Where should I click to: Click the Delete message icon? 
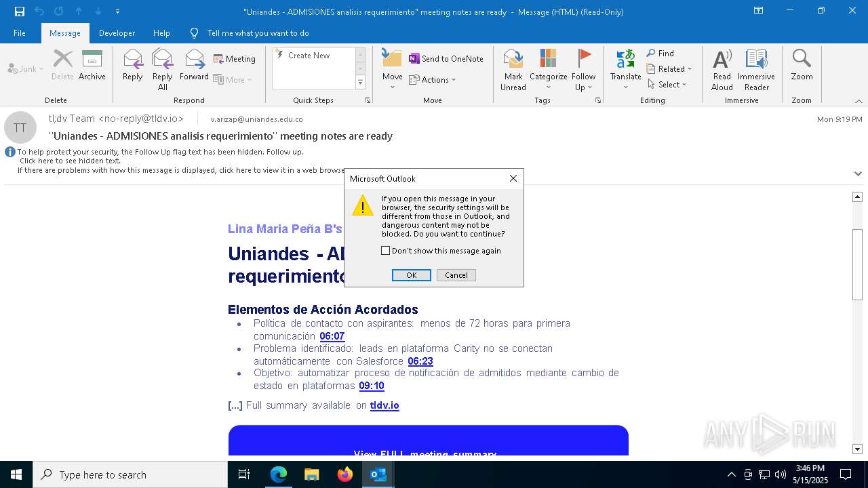pos(62,64)
